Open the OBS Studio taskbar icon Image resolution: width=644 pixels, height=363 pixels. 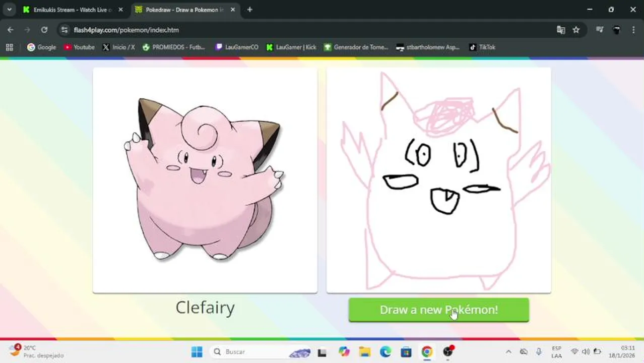pyautogui.click(x=447, y=351)
